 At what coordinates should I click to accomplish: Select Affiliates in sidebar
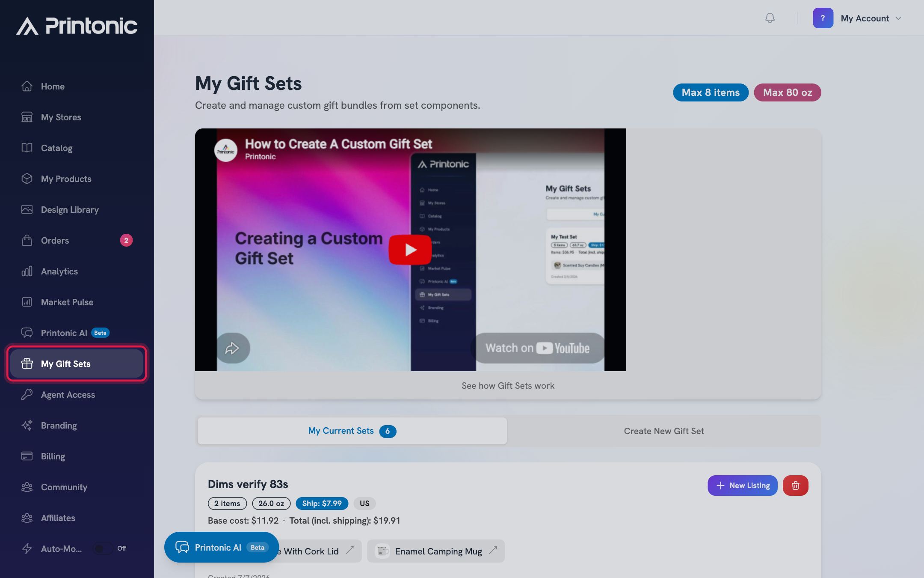pyautogui.click(x=77, y=518)
